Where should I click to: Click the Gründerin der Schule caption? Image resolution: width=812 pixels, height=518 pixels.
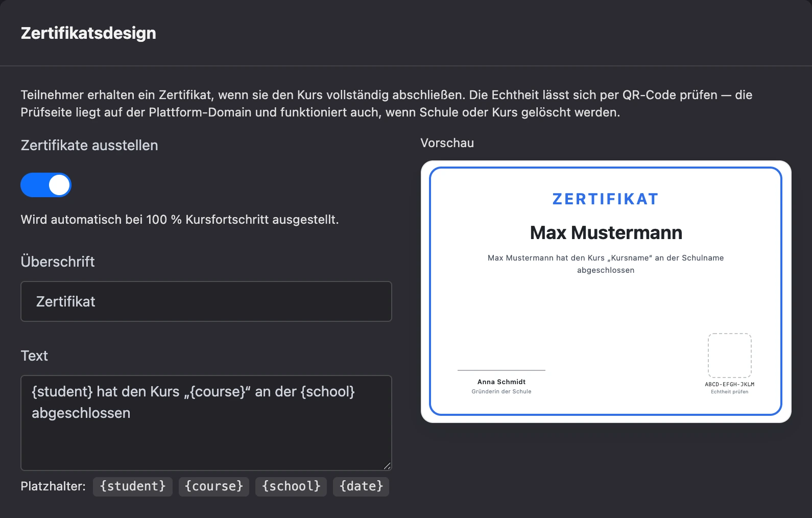click(x=501, y=391)
